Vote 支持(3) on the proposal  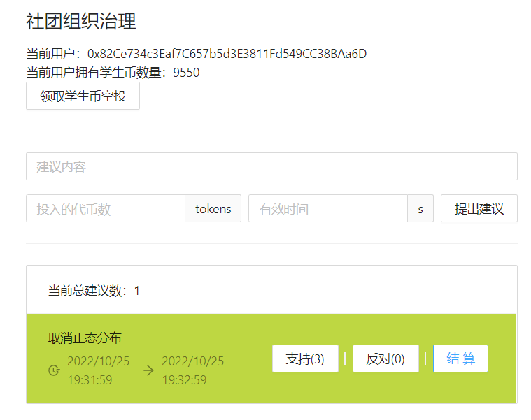tap(305, 359)
